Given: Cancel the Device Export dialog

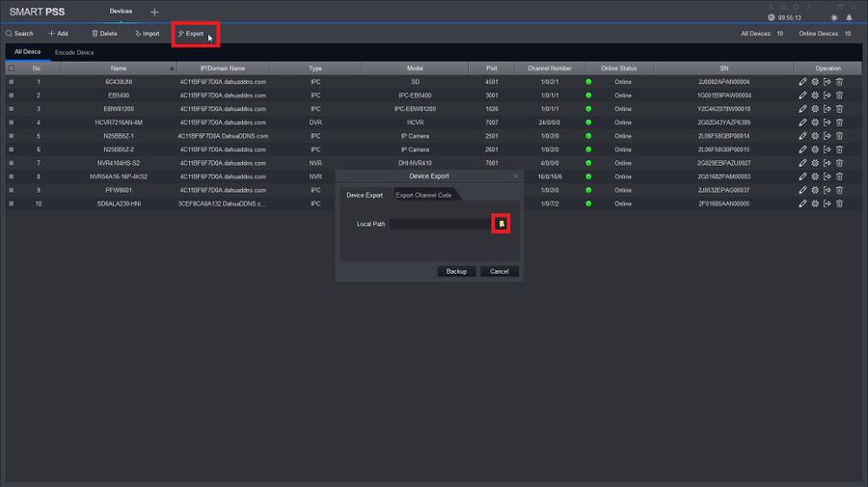Looking at the screenshot, I should pyautogui.click(x=499, y=271).
